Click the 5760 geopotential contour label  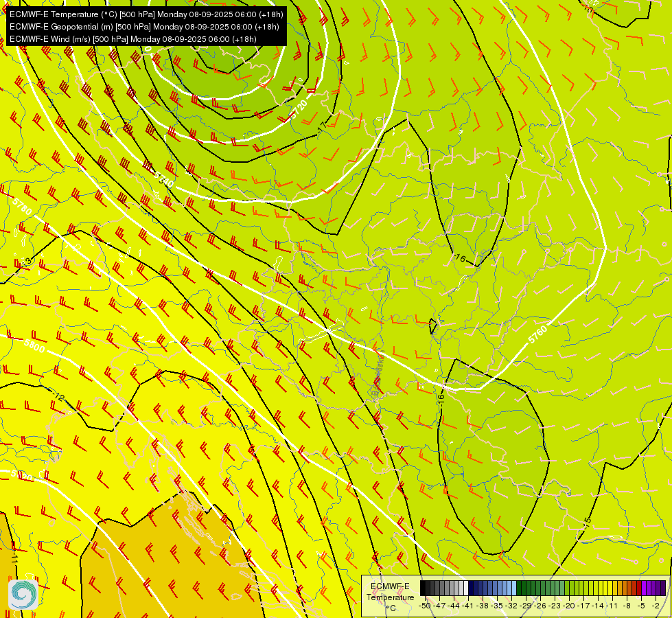[x=537, y=334]
